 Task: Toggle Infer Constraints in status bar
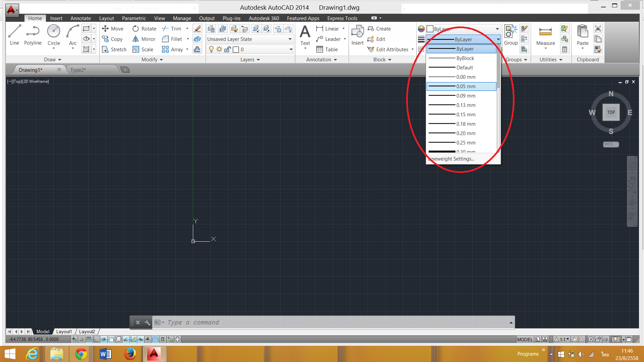coord(74,339)
